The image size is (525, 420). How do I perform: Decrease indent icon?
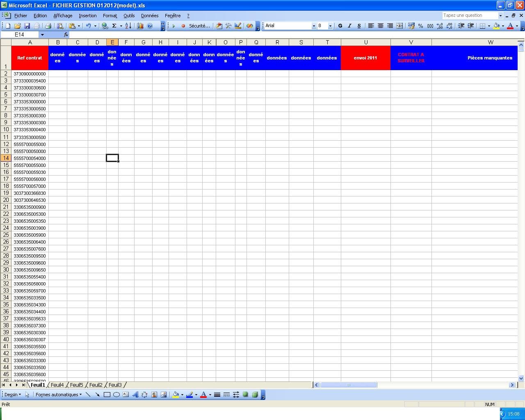[461, 26]
